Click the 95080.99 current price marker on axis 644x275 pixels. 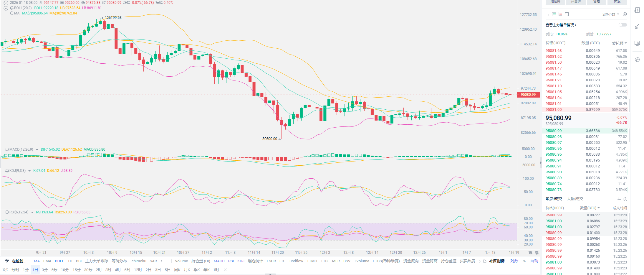pos(528,95)
